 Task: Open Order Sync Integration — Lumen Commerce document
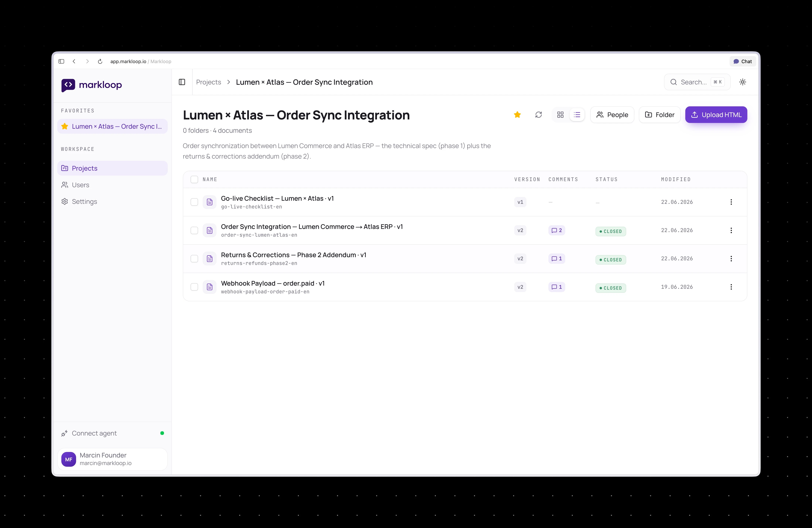(312, 227)
